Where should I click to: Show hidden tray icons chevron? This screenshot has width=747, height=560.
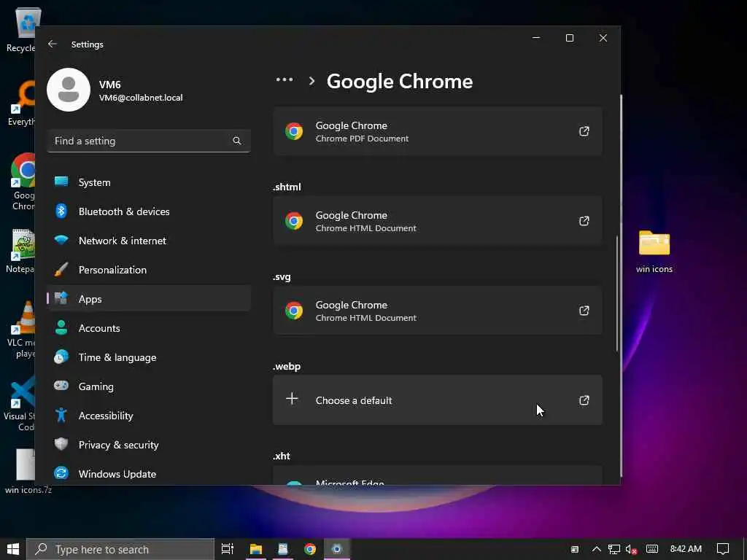pyautogui.click(x=597, y=549)
